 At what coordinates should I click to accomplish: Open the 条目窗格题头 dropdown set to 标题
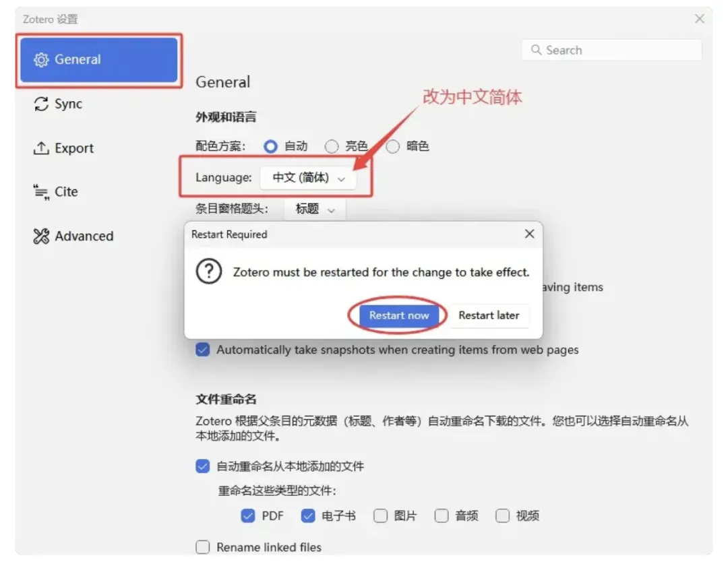click(x=315, y=210)
